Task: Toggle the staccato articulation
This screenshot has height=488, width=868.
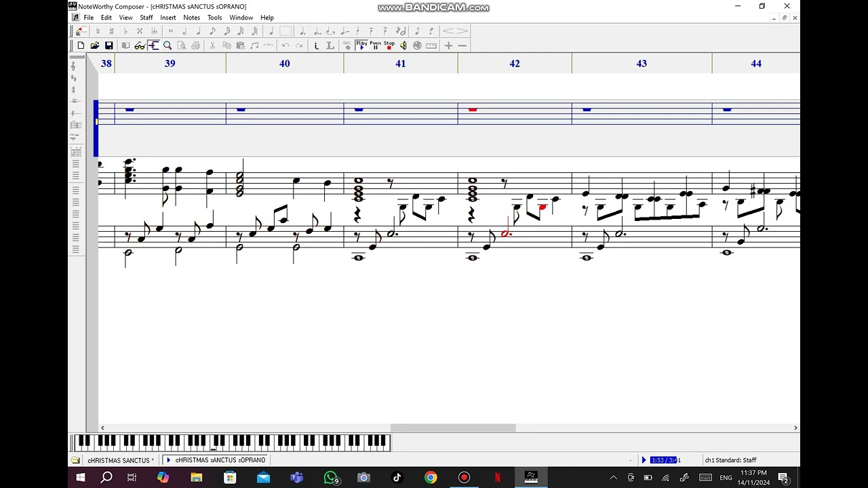Action: pos(358,30)
